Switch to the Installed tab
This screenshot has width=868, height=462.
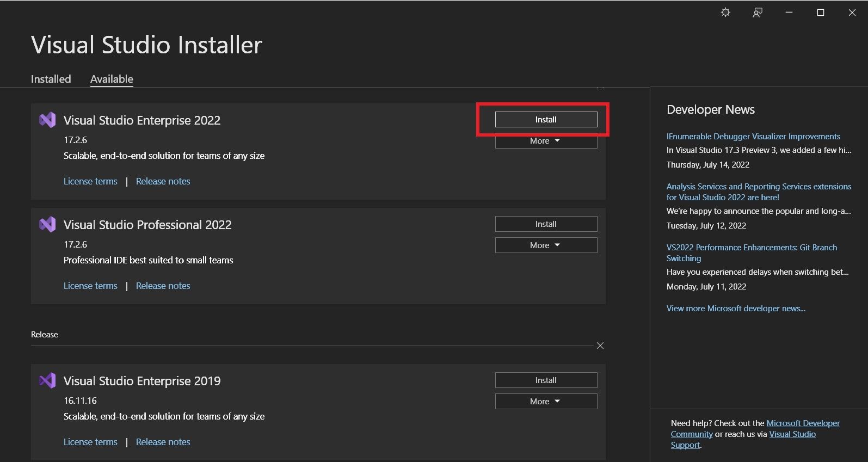(x=51, y=79)
